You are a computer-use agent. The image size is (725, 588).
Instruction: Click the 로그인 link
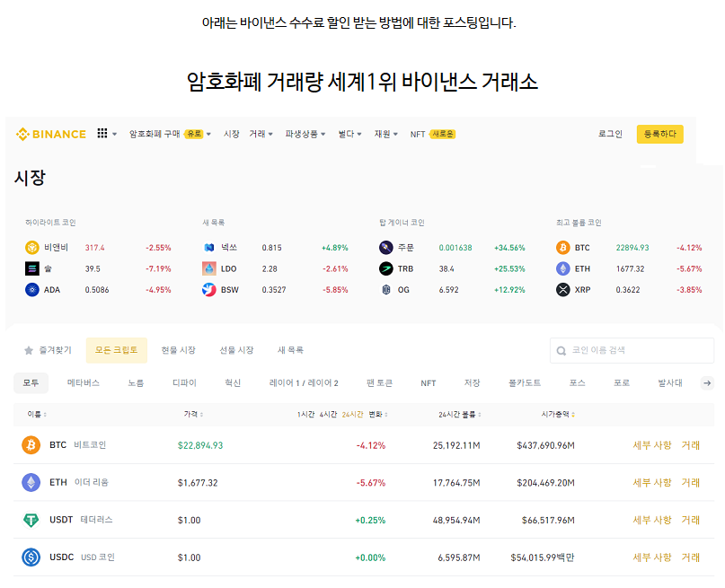(x=610, y=134)
